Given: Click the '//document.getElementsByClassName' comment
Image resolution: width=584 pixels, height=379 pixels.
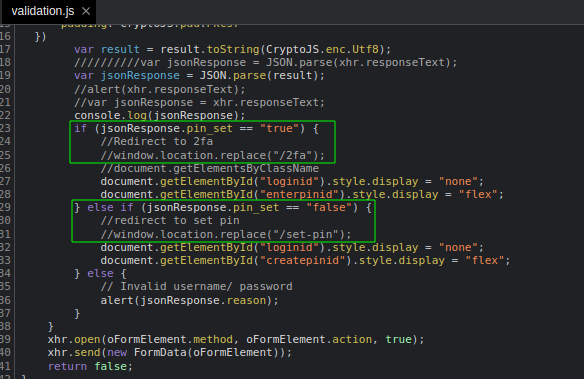Looking at the screenshot, I should (210, 168).
